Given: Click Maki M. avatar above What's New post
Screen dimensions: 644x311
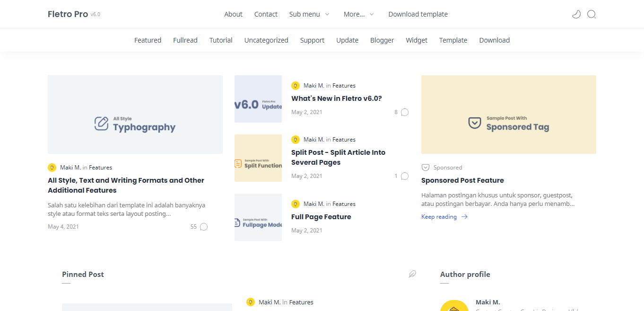Looking at the screenshot, I should [296, 86].
